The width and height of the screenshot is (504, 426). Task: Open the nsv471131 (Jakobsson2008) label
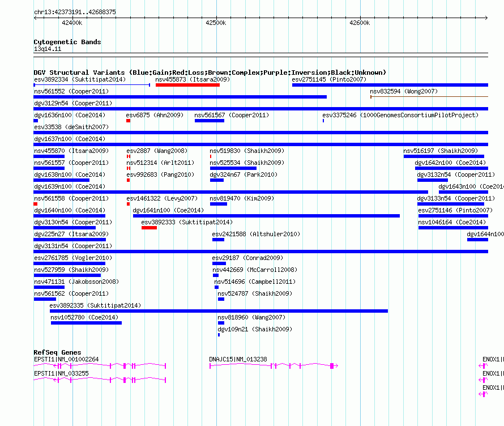pyautogui.click(x=76, y=282)
